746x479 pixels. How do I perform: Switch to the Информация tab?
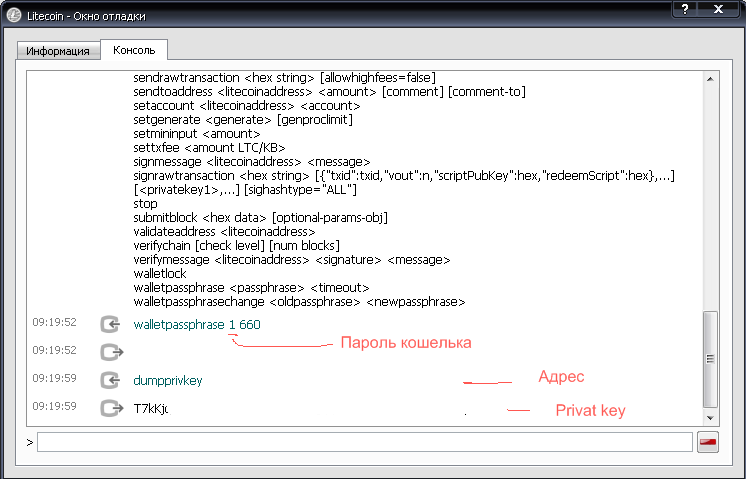point(58,50)
